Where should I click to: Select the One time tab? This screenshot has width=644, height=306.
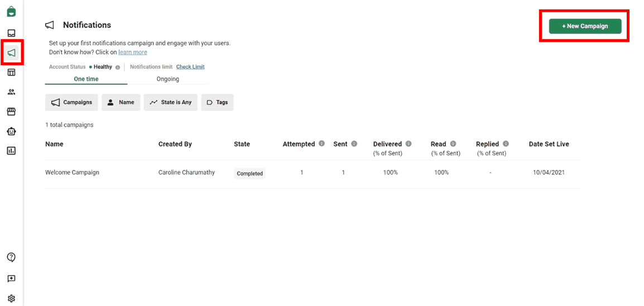tap(86, 79)
